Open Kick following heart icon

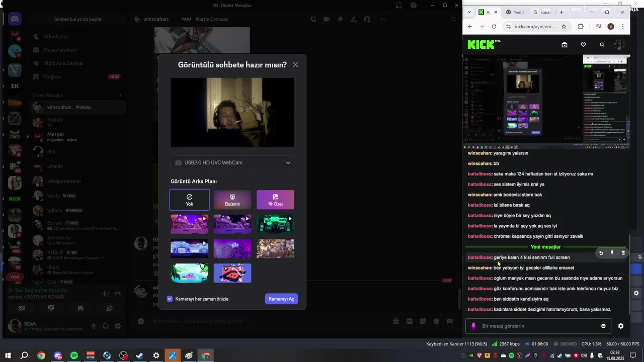pos(583,45)
